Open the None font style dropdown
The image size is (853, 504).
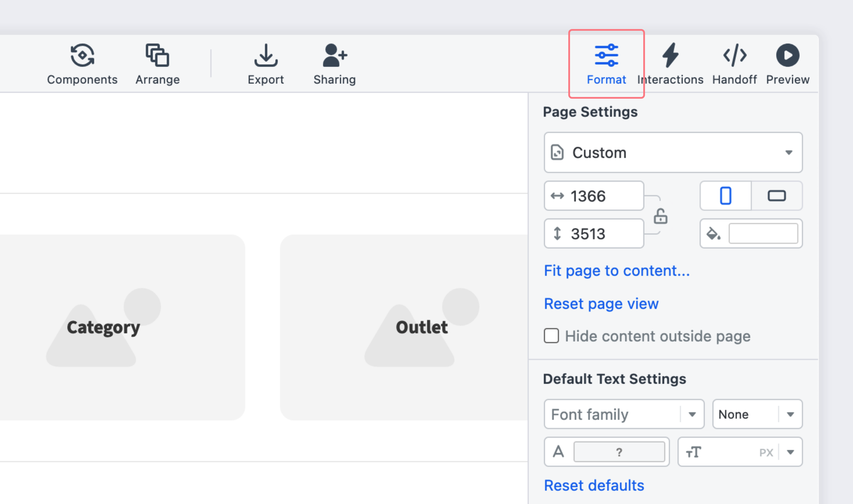coord(757,414)
